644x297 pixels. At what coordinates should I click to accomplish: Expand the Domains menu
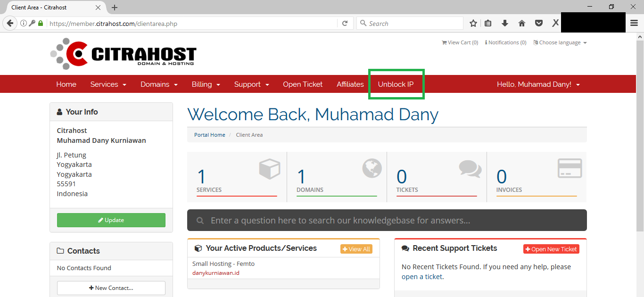pyautogui.click(x=159, y=84)
